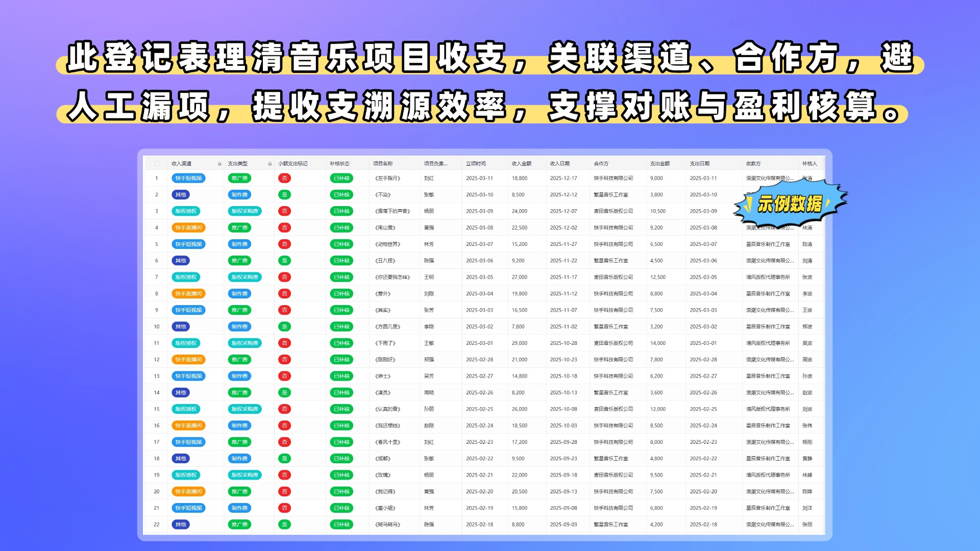
Task: Click the lock icon in 支出类型 header
Action: pos(269,164)
